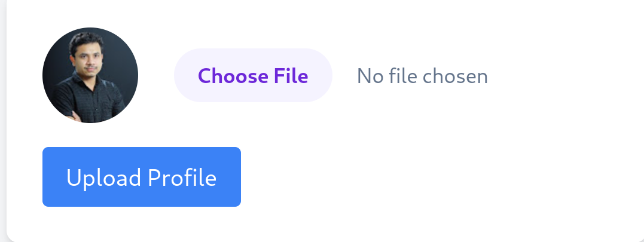Click the file selection field beside the avatar
Viewport: 644px width, 242px height.
pos(253,76)
